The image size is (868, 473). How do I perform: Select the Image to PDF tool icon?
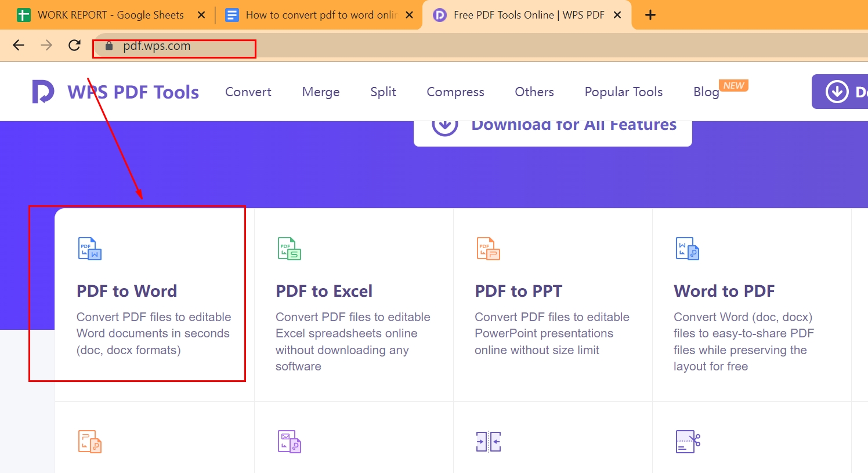pos(288,441)
